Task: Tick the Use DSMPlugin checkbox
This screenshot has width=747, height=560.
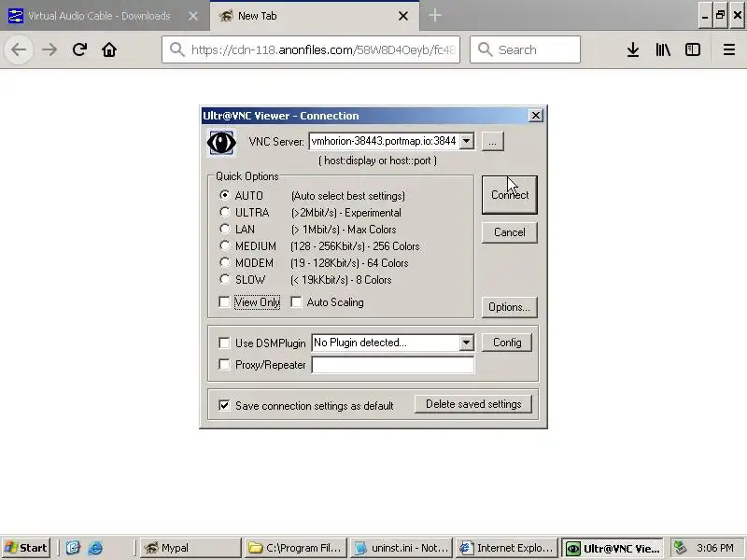Action: pyautogui.click(x=224, y=343)
